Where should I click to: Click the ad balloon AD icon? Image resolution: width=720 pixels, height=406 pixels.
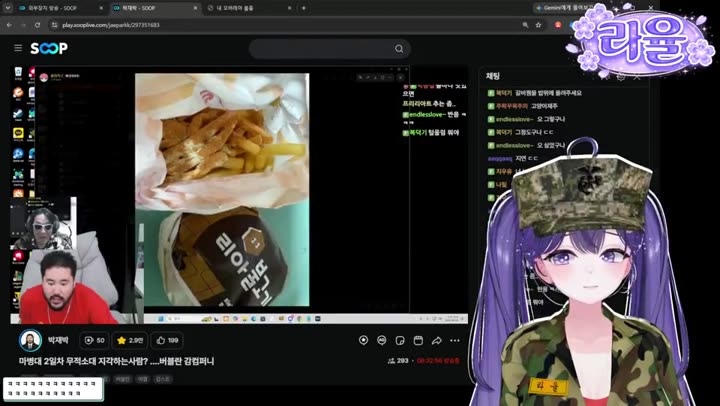[x=382, y=340]
